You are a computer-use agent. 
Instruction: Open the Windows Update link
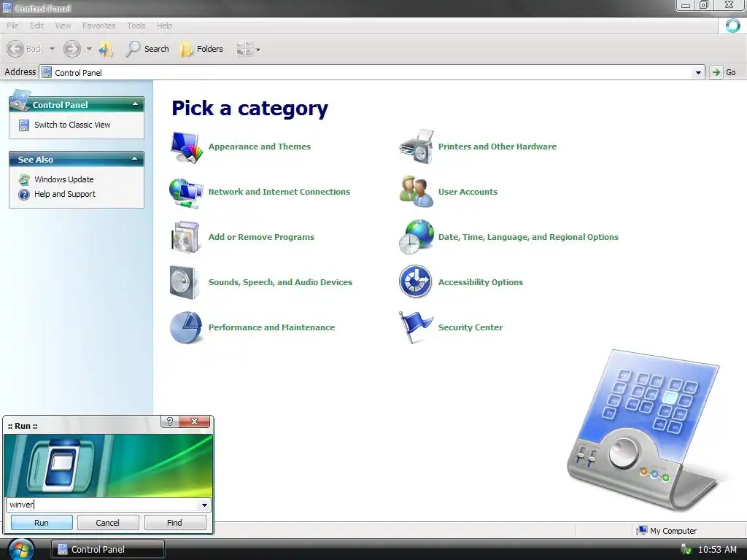pyautogui.click(x=64, y=179)
